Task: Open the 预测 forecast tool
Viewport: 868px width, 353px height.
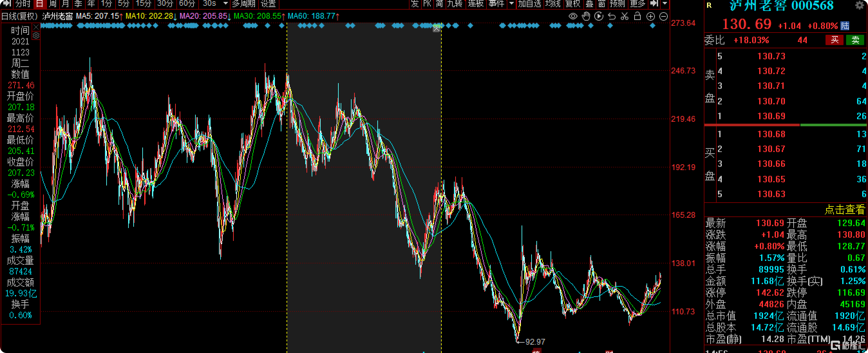Action: 617,4
